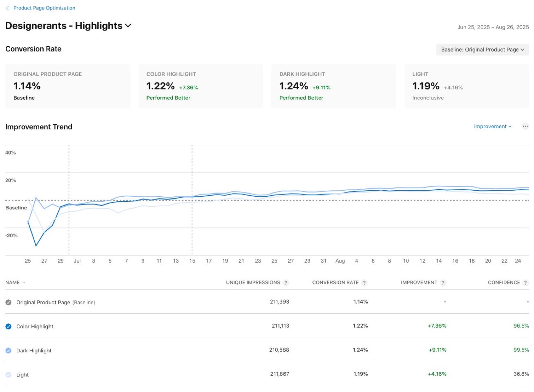Select the Original Product Page summary card
Image resolution: width=534 pixels, height=392 pixels.
point(68,86)
